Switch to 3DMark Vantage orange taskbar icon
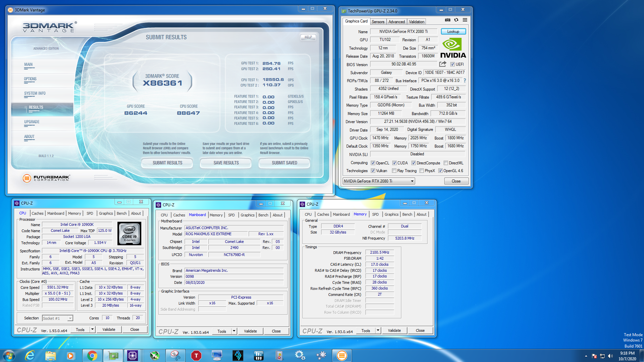 (342, 356)
